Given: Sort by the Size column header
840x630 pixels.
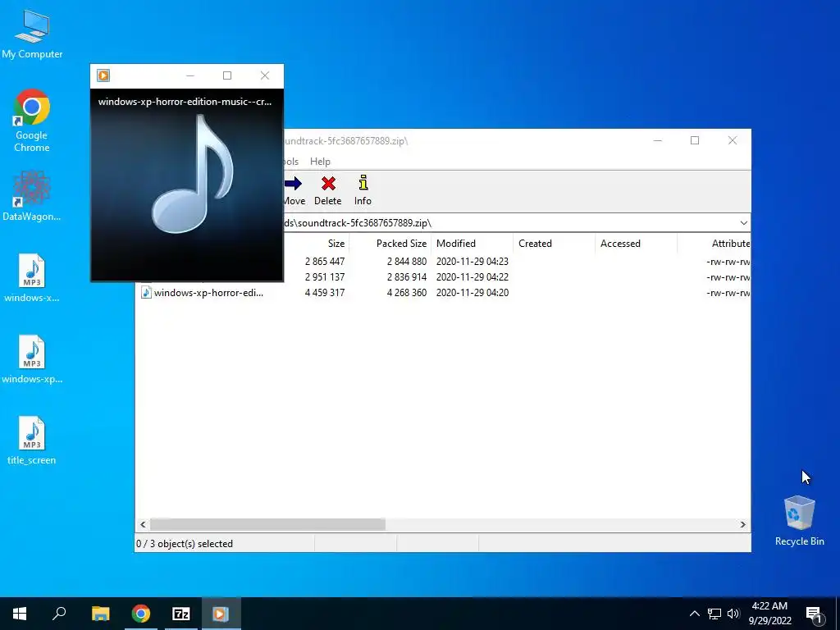Looking at the screenshot, I should pyautogui.click(x=336, y=243).
